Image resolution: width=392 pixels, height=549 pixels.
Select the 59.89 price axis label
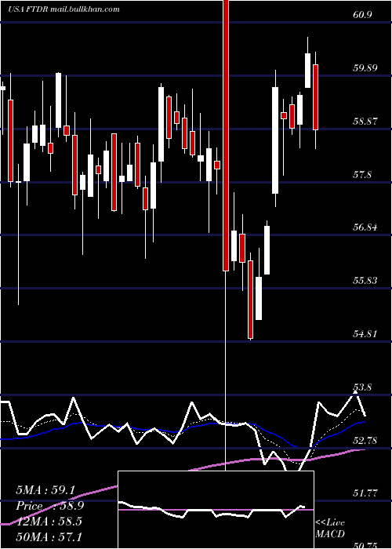365,67
